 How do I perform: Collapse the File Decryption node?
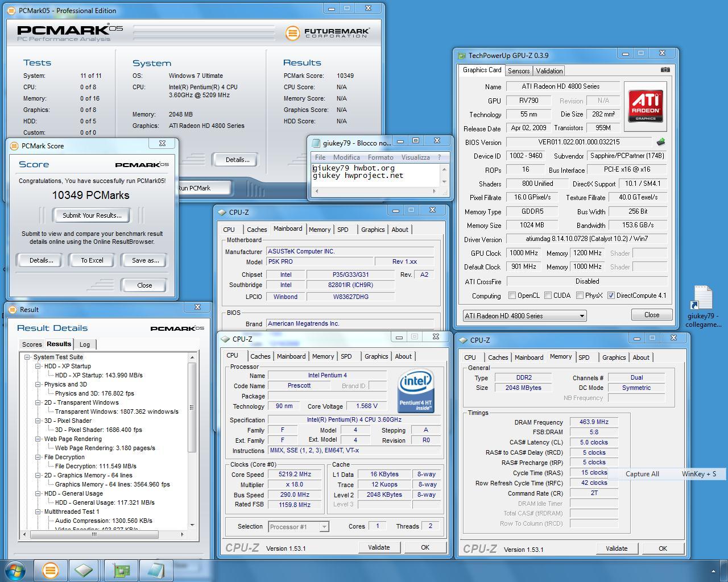pyautogui.click(x=38, y=457)
